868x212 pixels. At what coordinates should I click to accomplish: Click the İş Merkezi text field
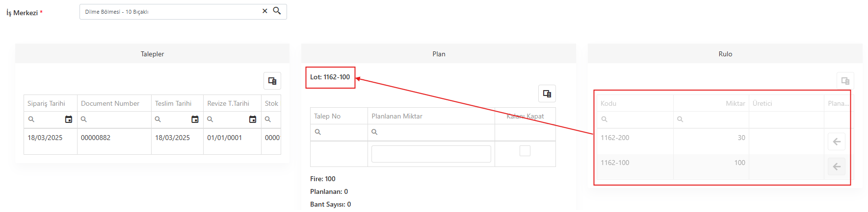(172, 12)
